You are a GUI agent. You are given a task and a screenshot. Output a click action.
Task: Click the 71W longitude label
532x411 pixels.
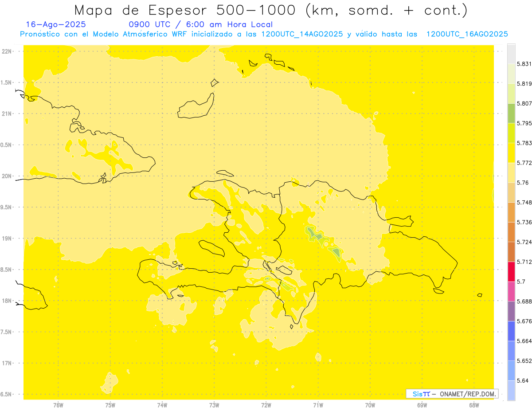click(x=318, y=405)
